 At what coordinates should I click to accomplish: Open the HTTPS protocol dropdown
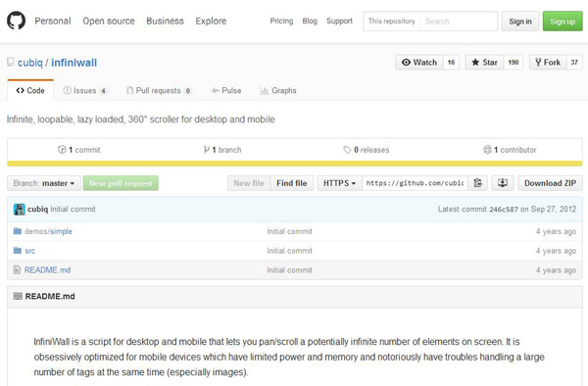click(x=339, y=183)
